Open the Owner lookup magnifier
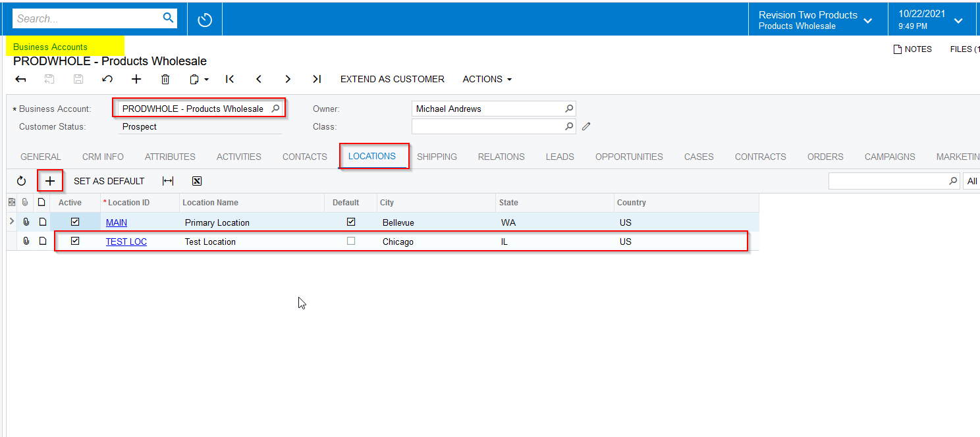The height and width of the screenshot is (437, 980). 569,109
